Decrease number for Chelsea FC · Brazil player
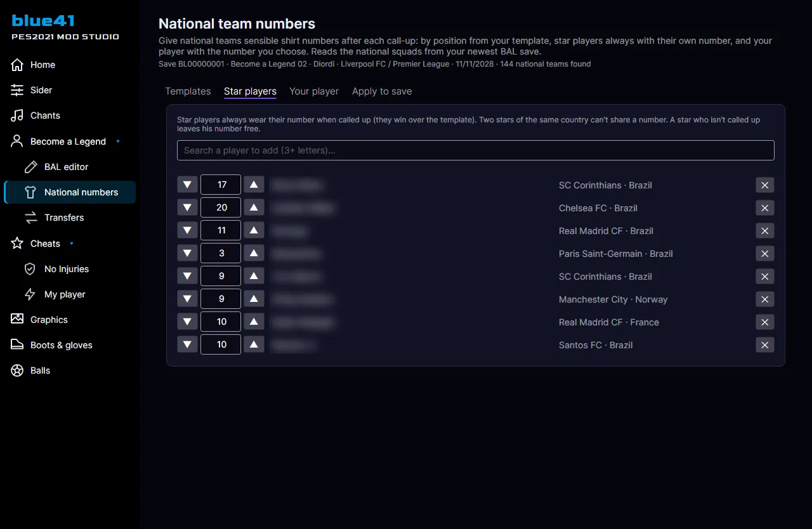Image resolution: width=812 pixels, height=529 pixels. click(x=187, y=208)
